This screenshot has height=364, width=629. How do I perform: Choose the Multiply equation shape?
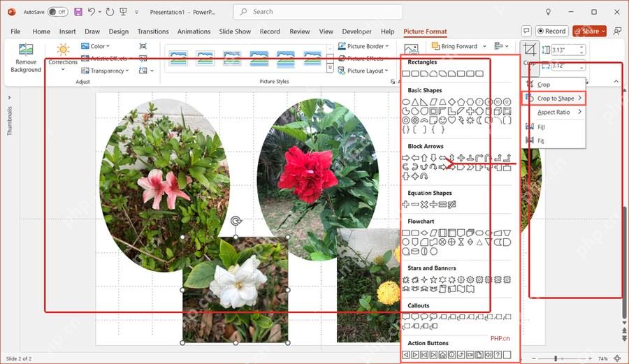[424, 205]
